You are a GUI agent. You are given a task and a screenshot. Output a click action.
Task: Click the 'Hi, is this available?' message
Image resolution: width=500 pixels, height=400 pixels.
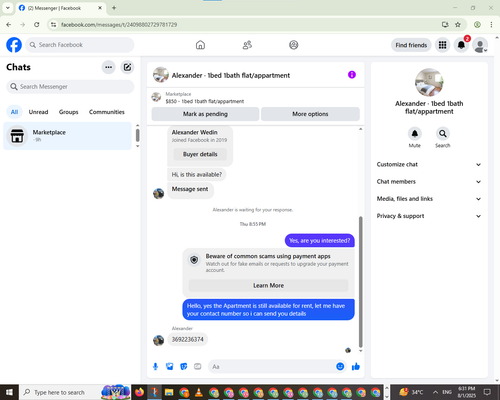[197, 175]
